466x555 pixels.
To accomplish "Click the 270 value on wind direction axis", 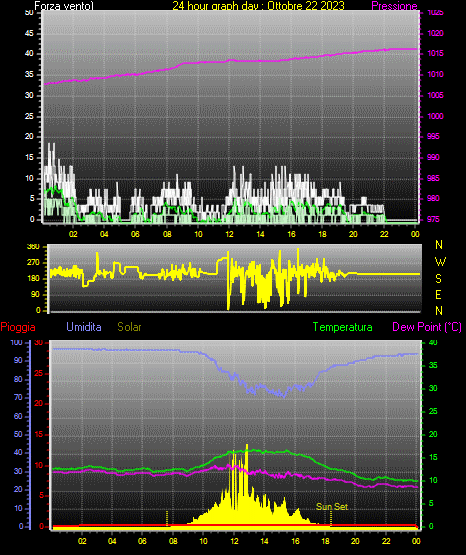I will 33,263.
